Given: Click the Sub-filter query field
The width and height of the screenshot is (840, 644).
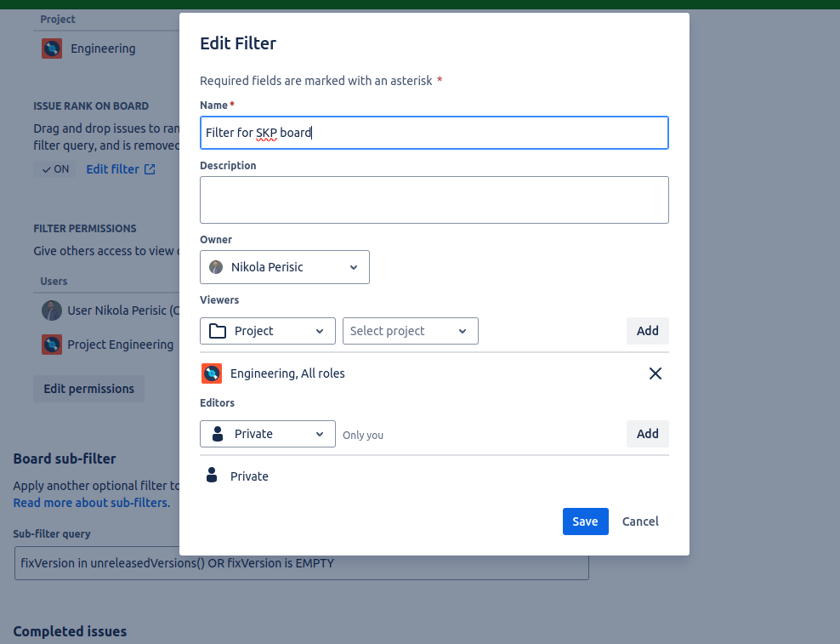Looking at the screenshot, I should coord(302,563).
